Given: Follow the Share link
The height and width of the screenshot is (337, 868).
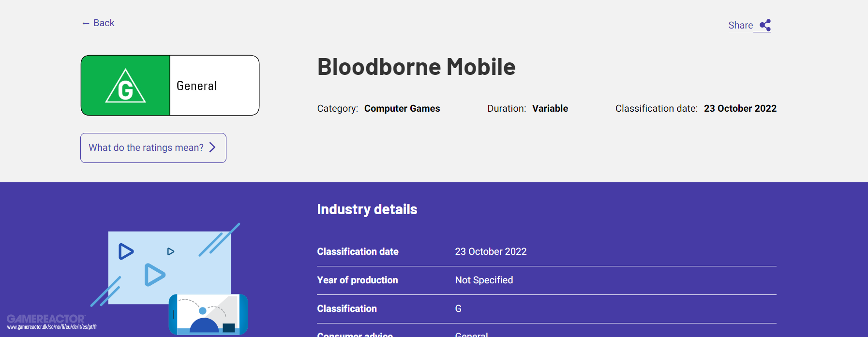Looking at the screenshot, I should (x=740, y=25).
